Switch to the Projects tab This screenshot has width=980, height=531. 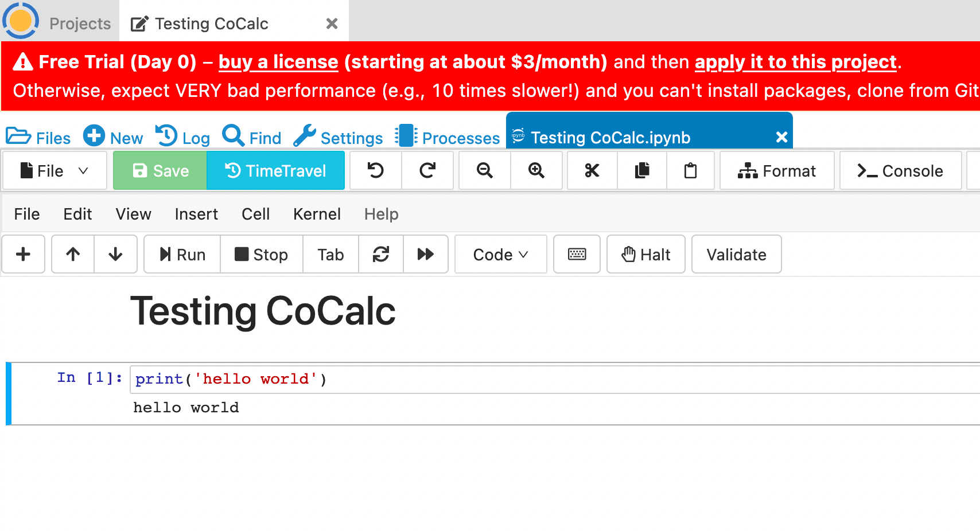(x=80, y=24)
